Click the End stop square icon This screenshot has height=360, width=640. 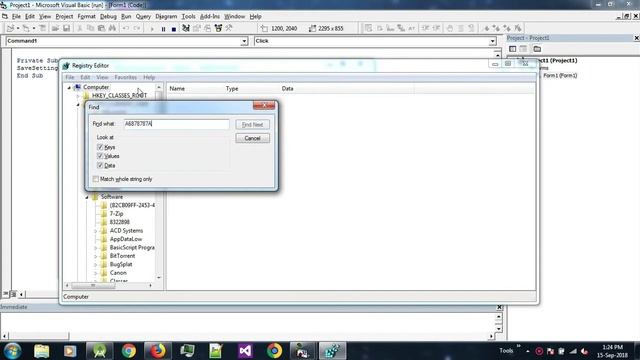[x=174, y=29]
